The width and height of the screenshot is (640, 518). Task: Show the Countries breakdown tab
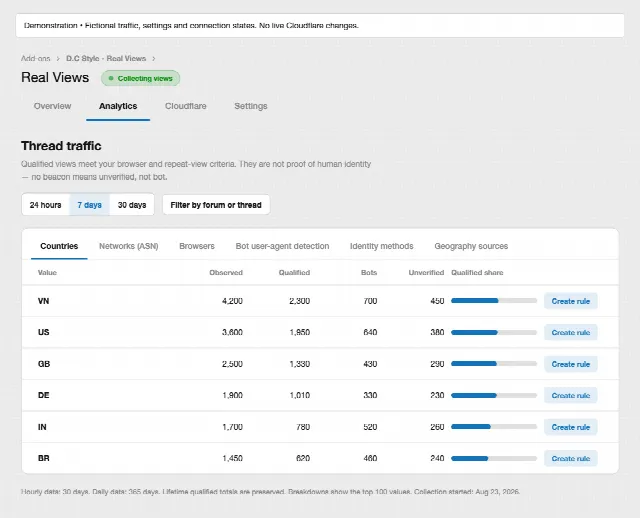tap(59, 246)
